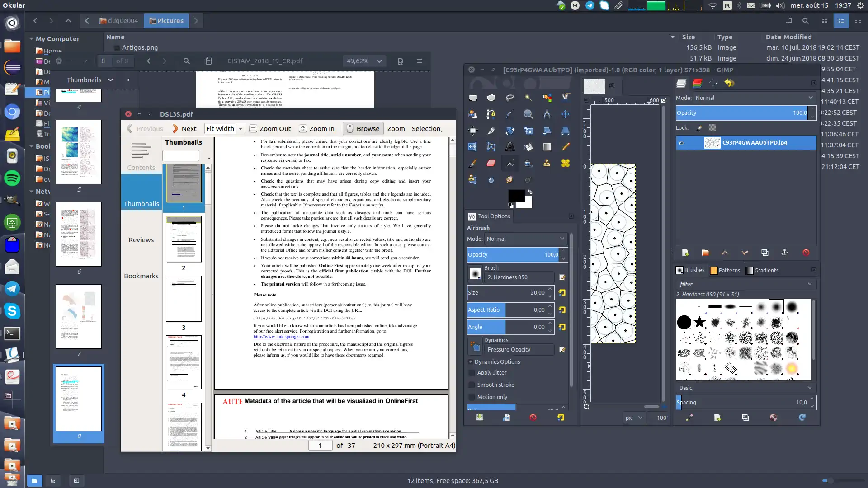Viewport: 868px width, 488px height.
Task: Delete layer using red icon in Layers panel
Action: [806, 253]
